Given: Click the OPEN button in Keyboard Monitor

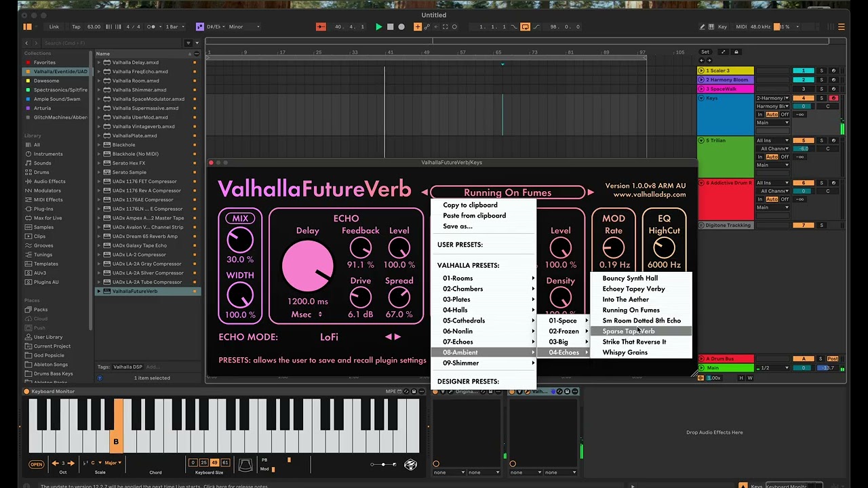Looking at the screenshot, I should pos(37,464).
